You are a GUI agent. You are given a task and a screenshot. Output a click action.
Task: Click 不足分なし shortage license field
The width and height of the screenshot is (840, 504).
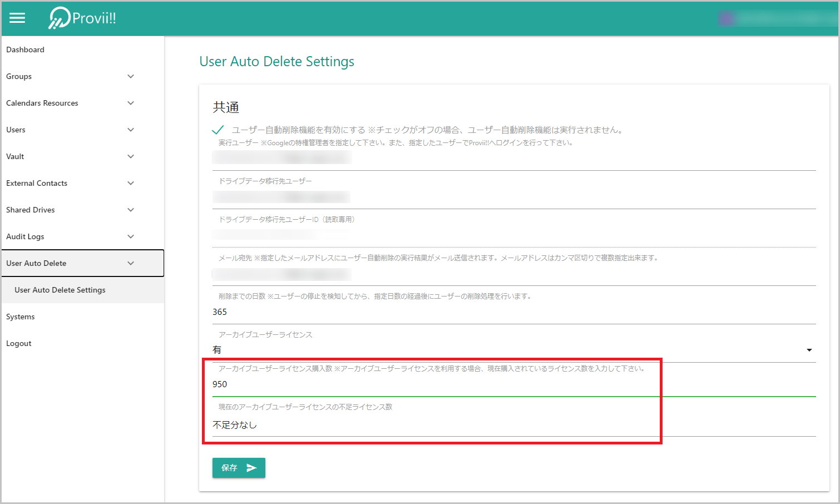[514, 425]
